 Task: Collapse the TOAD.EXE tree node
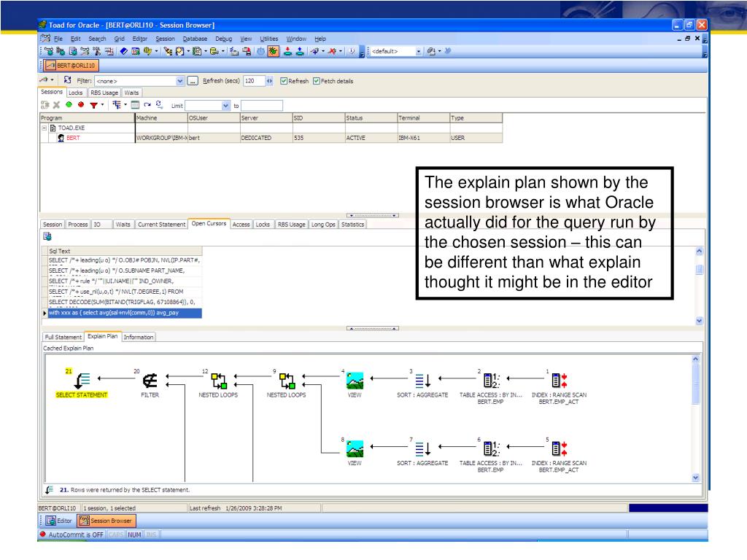tap(44, 128)
